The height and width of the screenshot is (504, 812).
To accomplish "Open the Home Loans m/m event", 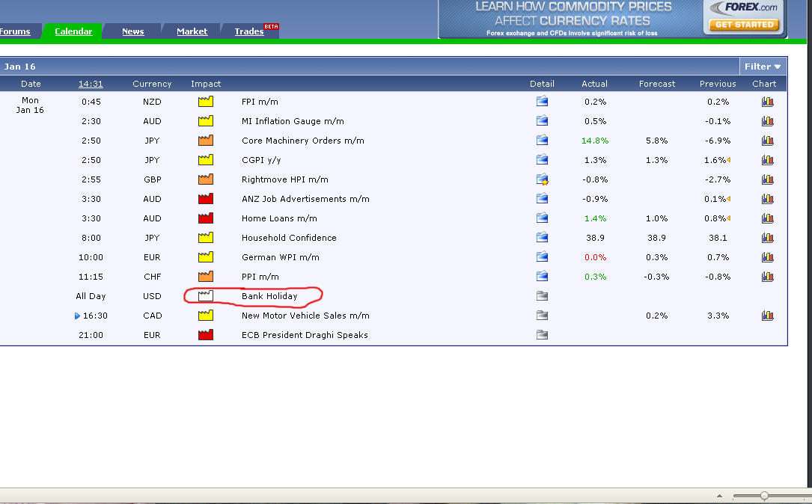I will pyautogui.click(x=279, y=218).
